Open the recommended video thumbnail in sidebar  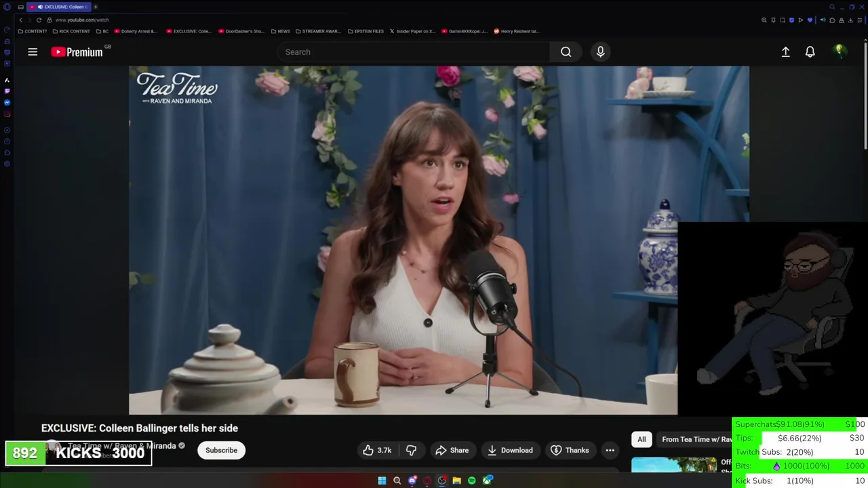tap(674, 465)
